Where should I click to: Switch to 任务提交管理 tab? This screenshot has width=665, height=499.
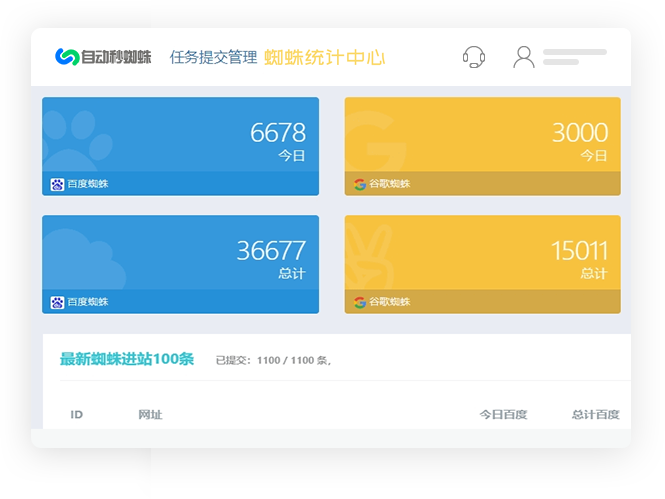[213, 57]
